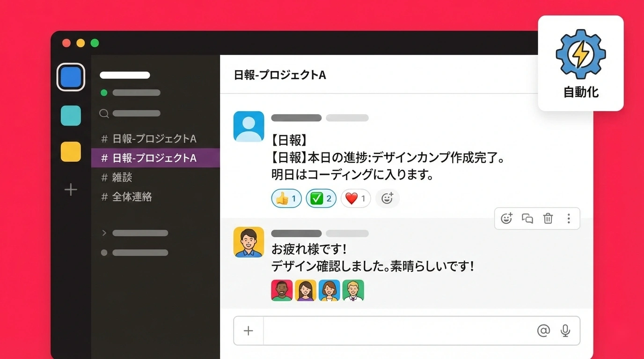This screenshot has width=644, height=359.
Task: Open more actions vertical dots menu
Action: 569,218
